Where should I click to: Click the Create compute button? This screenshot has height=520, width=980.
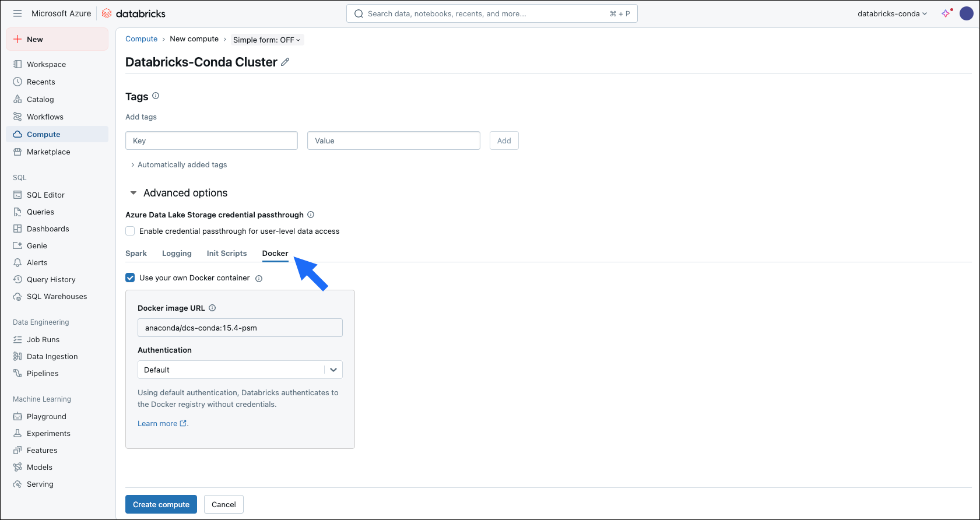[x=161, y=504]
